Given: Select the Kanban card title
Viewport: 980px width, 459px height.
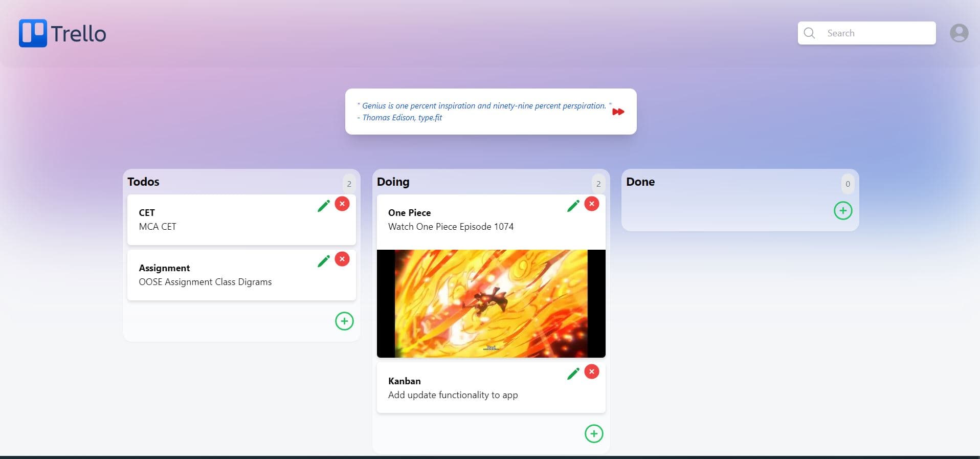Looking at the screenshot, I should click(404, 381).
